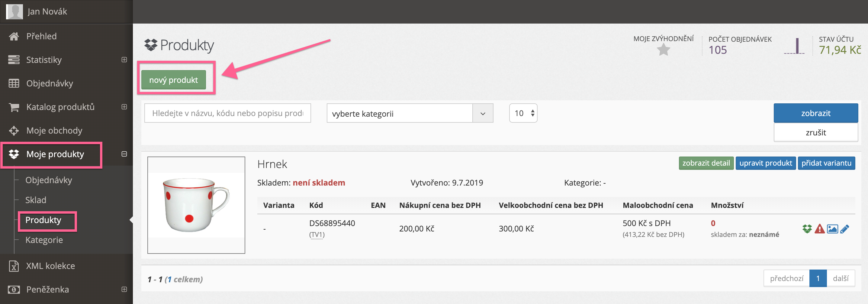
Task: Change the items-per-page value 10
Action: [x=523, y=113]
